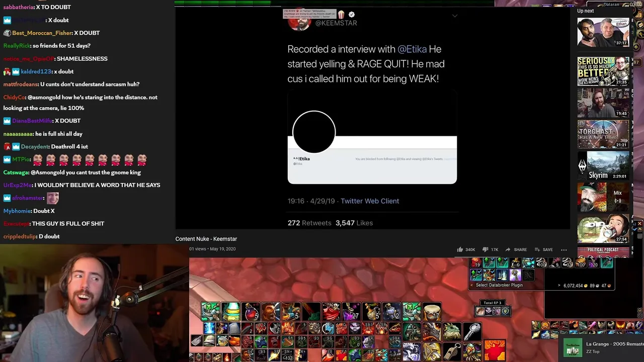Cast the shouting warrior face ability
The image size is (644, 362).
click(271, 312)
